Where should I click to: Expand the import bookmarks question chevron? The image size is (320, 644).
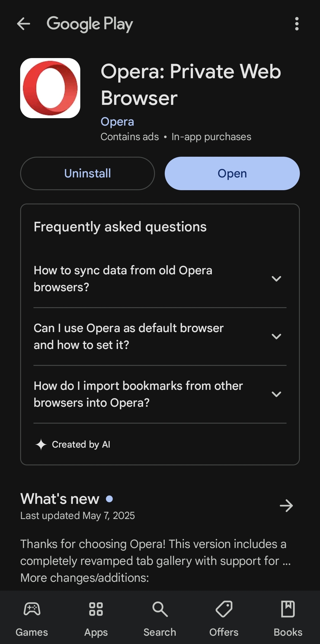click(276, 394)
